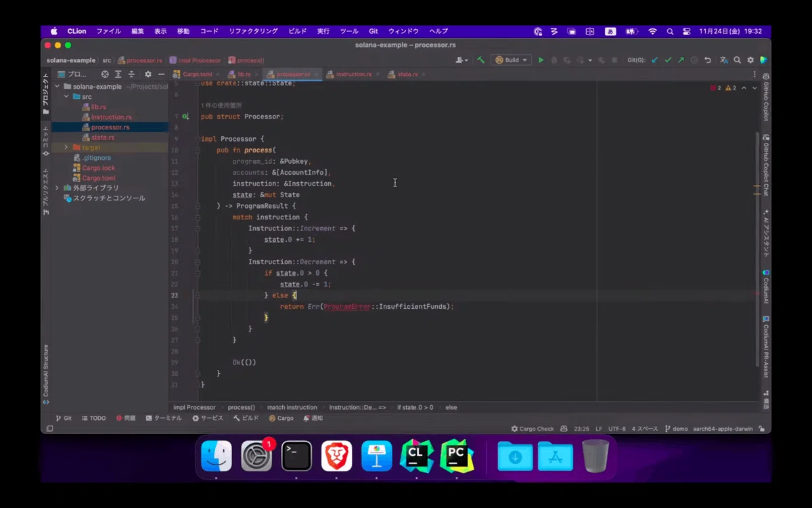Click 'impl Processor' in bottom breadcrumb
812x508 pixels.
click(194, 407)
